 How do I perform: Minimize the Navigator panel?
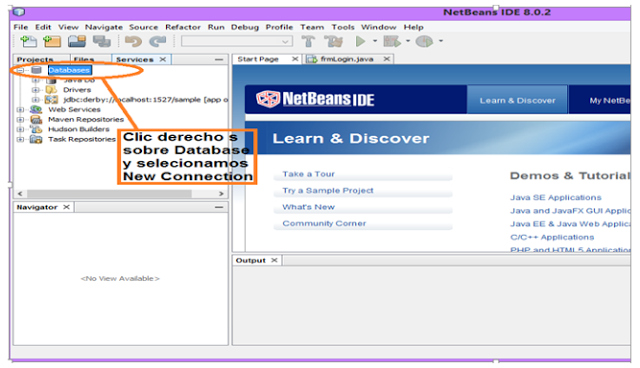point(219,207)
